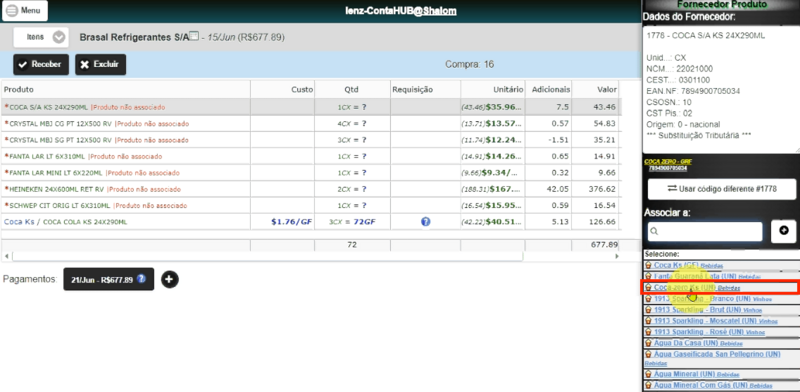Select row CRYSTAL MBJ CG PT 12X500 RV
800x392 pixels.
[310, 124]
